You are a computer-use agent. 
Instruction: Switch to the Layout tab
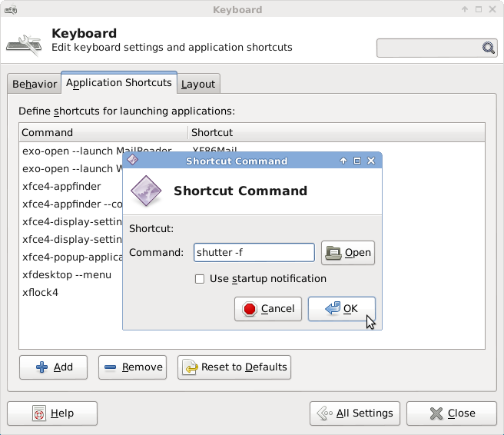point(198,84)
